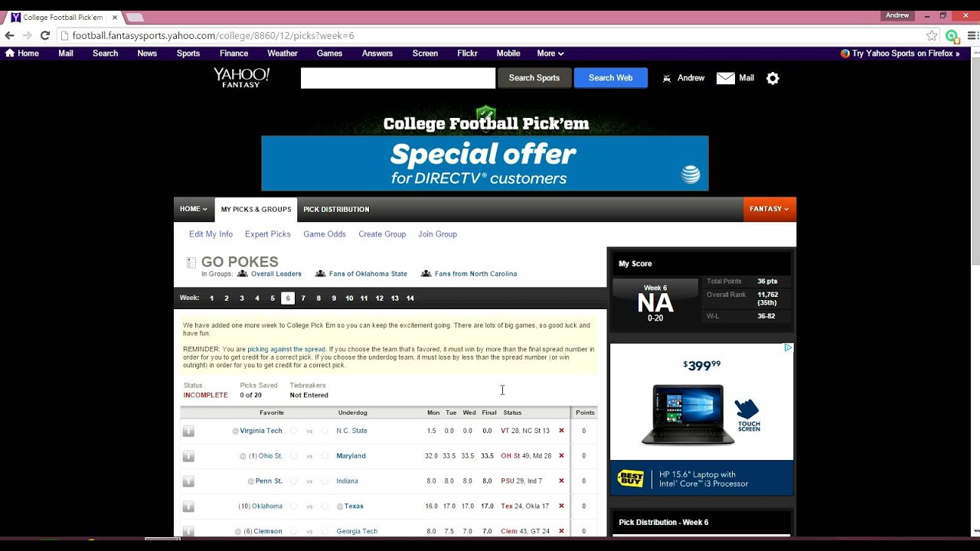Click group icon beside Fans of Oklahoma State
Viewport: 980px width, 551px height.
pos(321,274)
